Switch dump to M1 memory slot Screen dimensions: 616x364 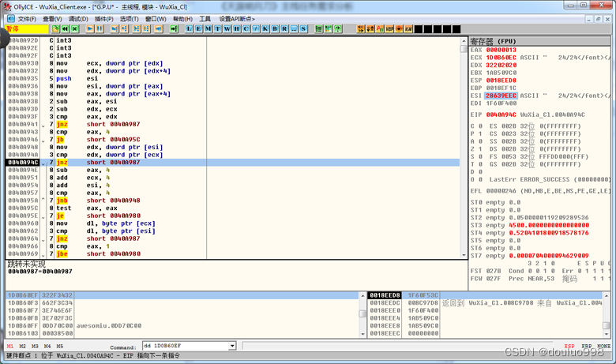pyautogui.click(x=10, y=347)
